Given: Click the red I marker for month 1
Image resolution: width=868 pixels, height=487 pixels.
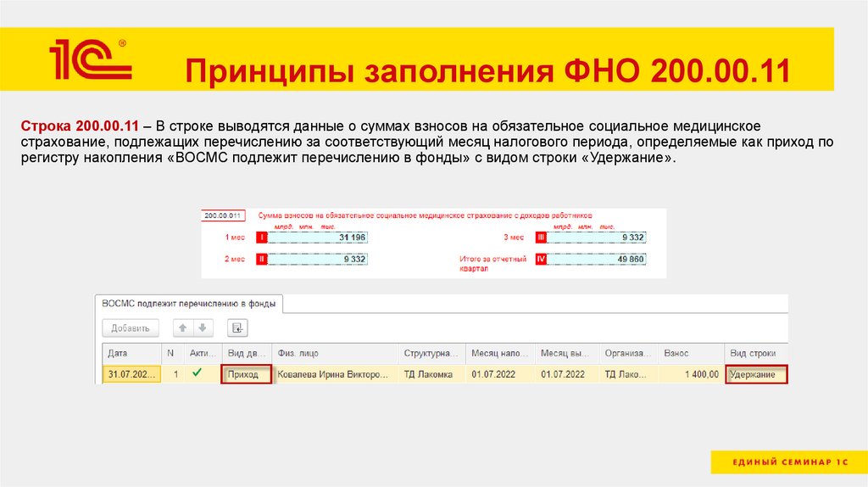Looking at the screenshot, I should 262,237.
